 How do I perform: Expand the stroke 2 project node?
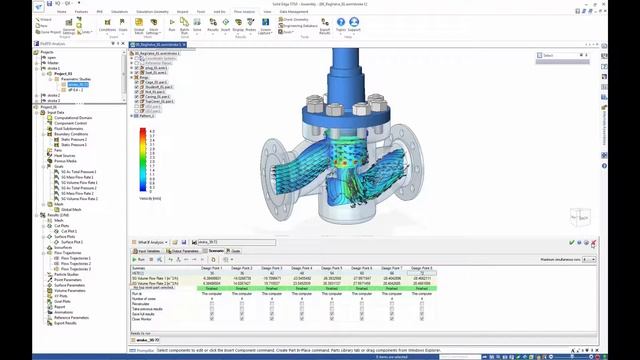tap(37, 95)
